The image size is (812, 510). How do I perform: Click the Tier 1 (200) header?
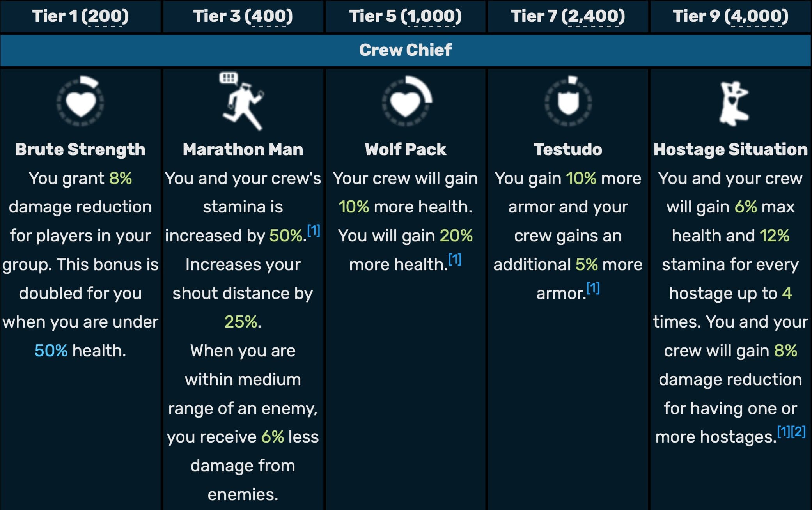(80, 16)
